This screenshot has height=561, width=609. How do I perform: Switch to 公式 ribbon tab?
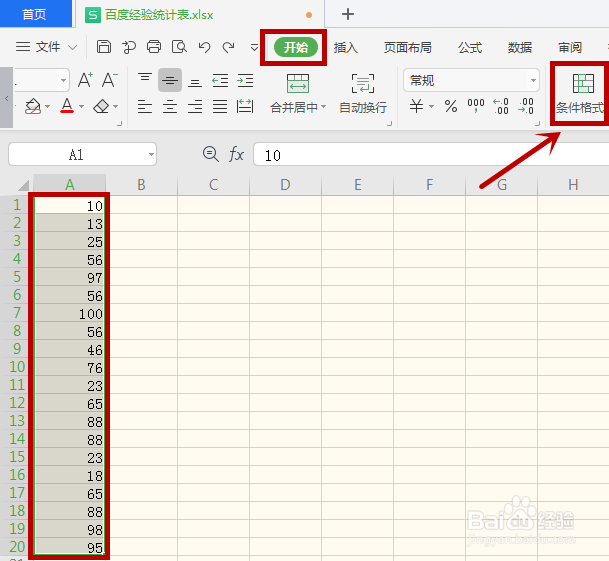[470, 47]
